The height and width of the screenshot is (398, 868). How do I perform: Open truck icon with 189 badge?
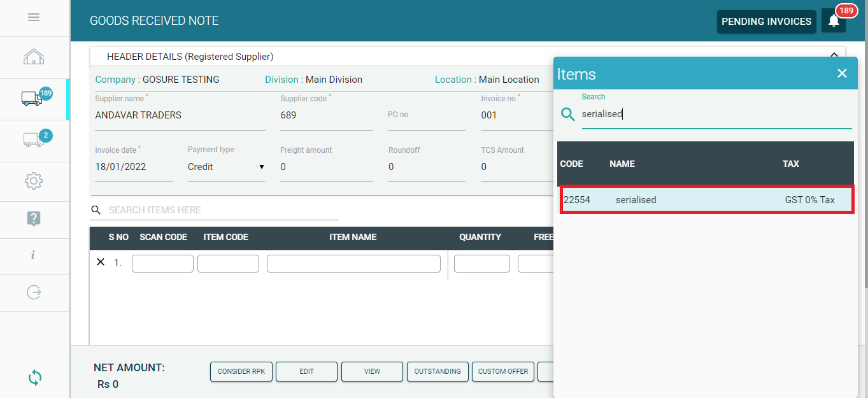coord(33,98)
